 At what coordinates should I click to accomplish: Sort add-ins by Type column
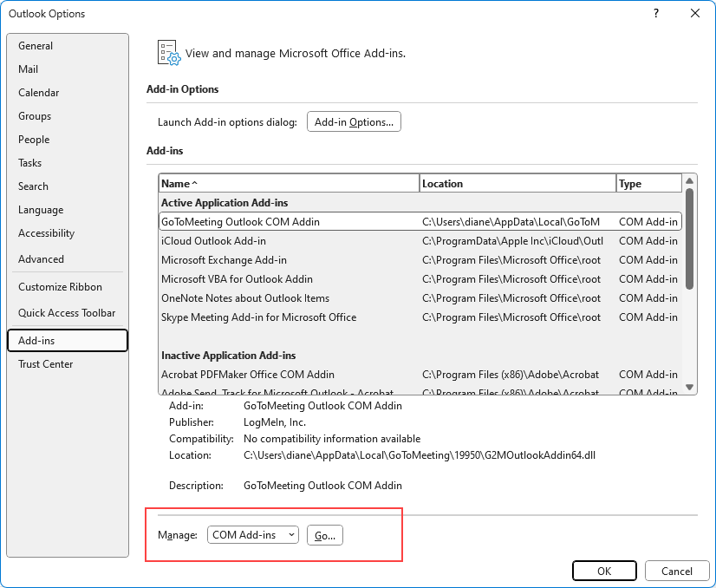(649, 184)
